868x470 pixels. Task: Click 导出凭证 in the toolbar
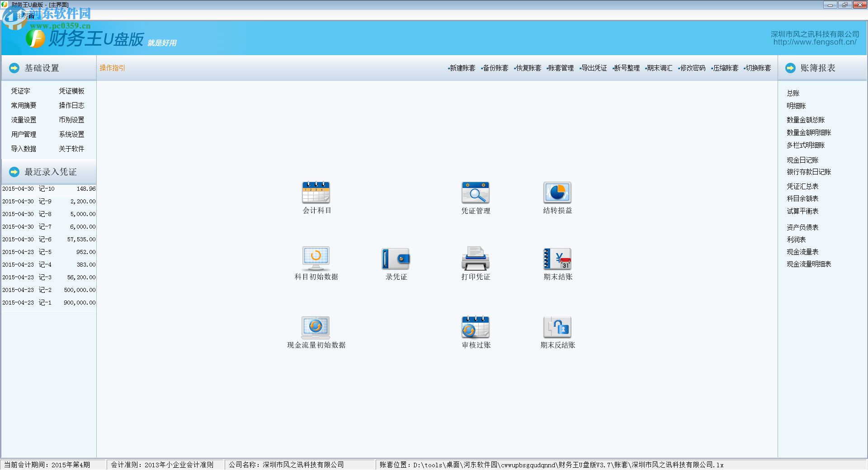[x=593, y=68]
